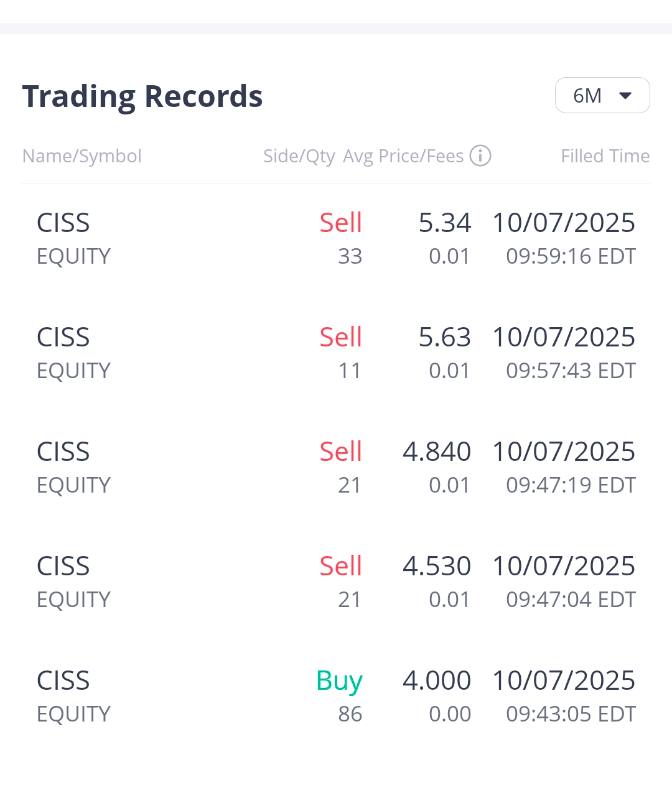672x798 pixels.
Task: Select the Avg Price/Fees column header text
Action: (x=403, y=155)
